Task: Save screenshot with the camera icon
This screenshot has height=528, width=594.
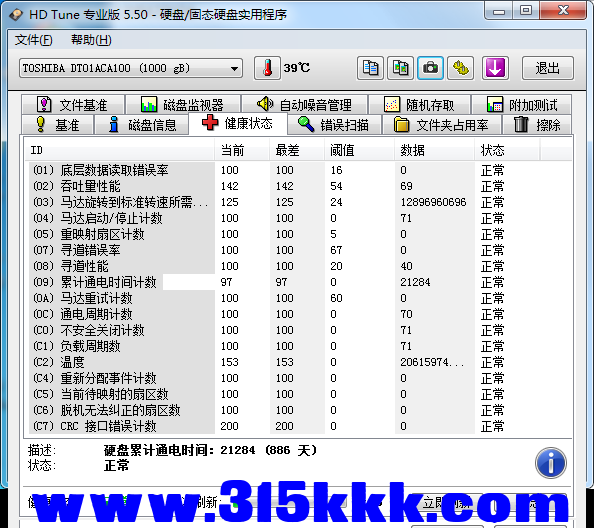Action: click(430, 68)
